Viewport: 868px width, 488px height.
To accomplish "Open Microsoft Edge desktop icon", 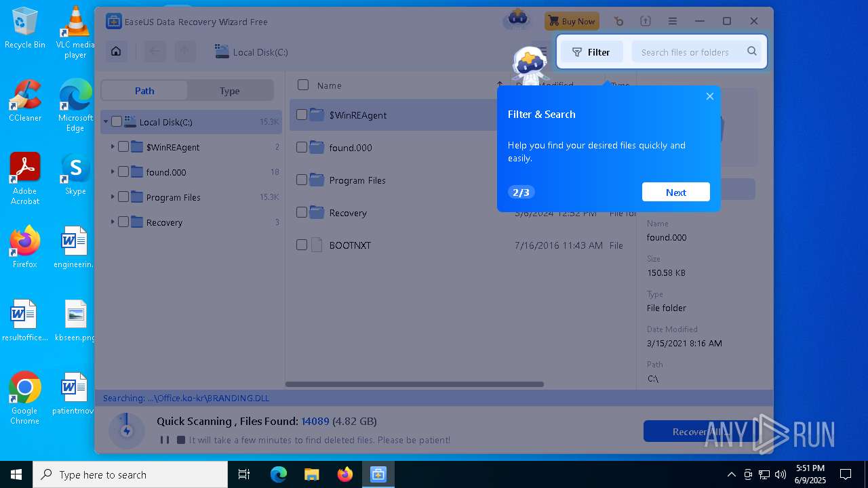I will click(75, 106).
